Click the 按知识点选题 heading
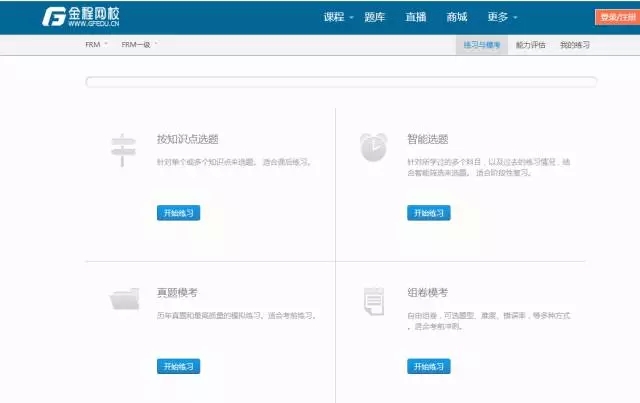 187,139
